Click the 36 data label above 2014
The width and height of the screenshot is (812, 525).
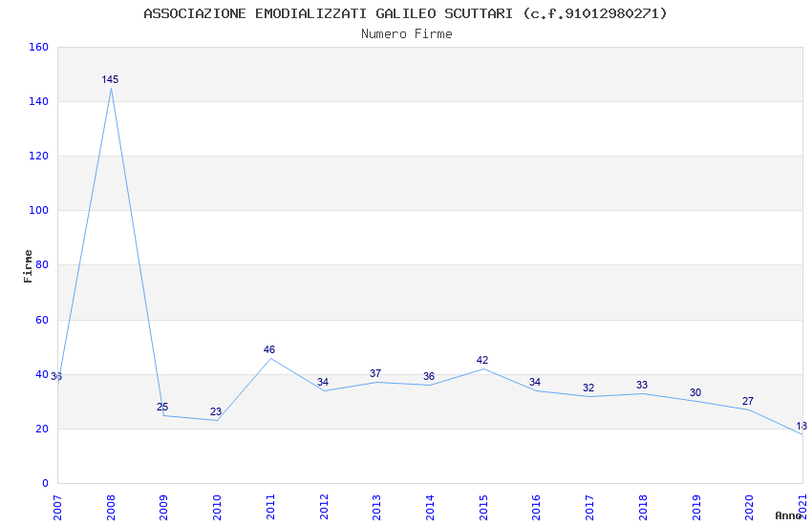[x=429, y=376]
